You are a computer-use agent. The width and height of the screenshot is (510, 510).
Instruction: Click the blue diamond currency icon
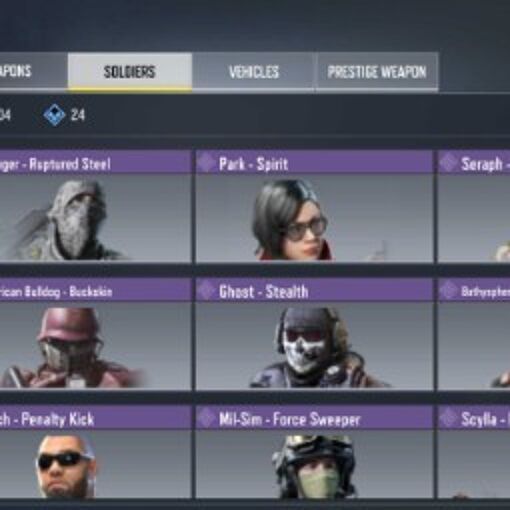click(55, 115)
